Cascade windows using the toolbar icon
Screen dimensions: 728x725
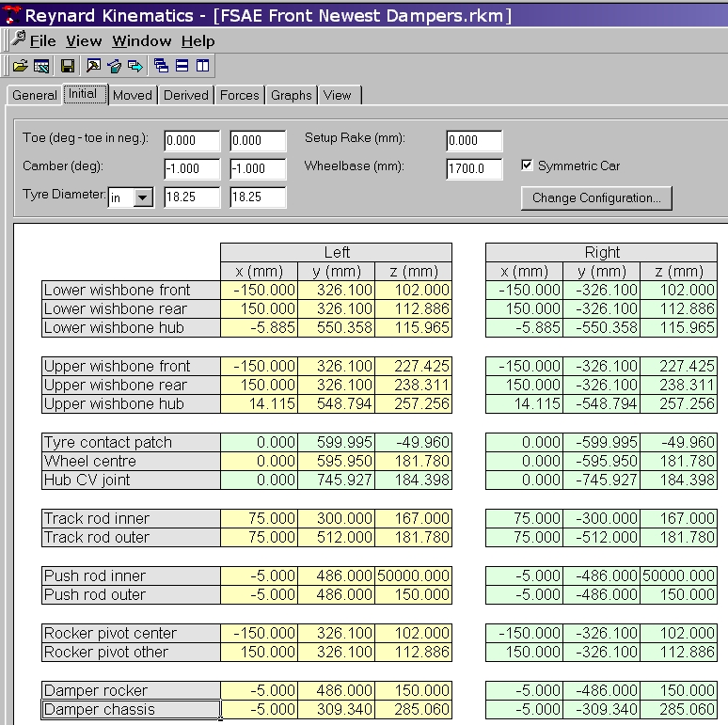point(161,66)
